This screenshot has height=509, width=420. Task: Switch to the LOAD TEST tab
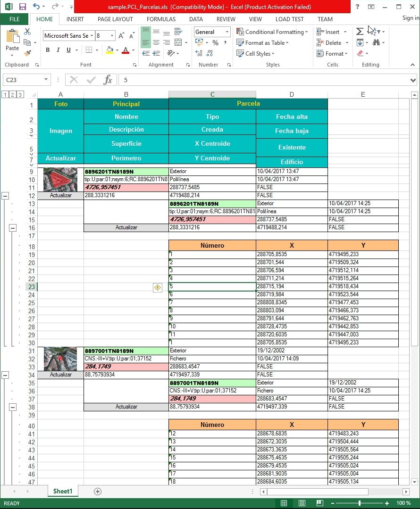[x=289, y=19]
